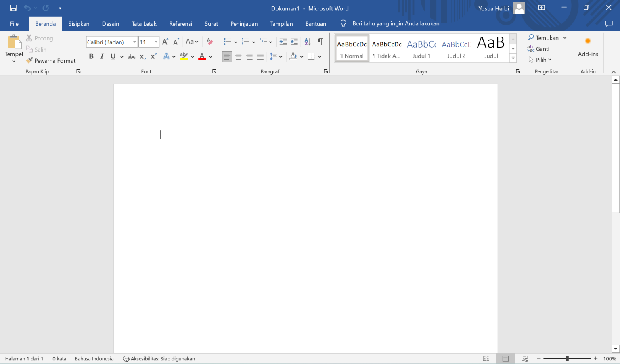
Task: Open Customize Quick Access Toolbar arrow
Action: [60, 8]
